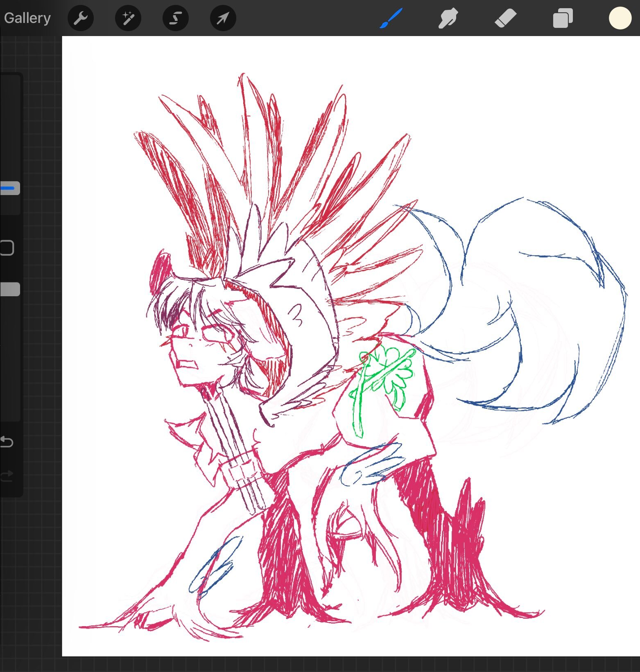
Task: Activate the Transform arrow tool
Action: tap(223, 18)
